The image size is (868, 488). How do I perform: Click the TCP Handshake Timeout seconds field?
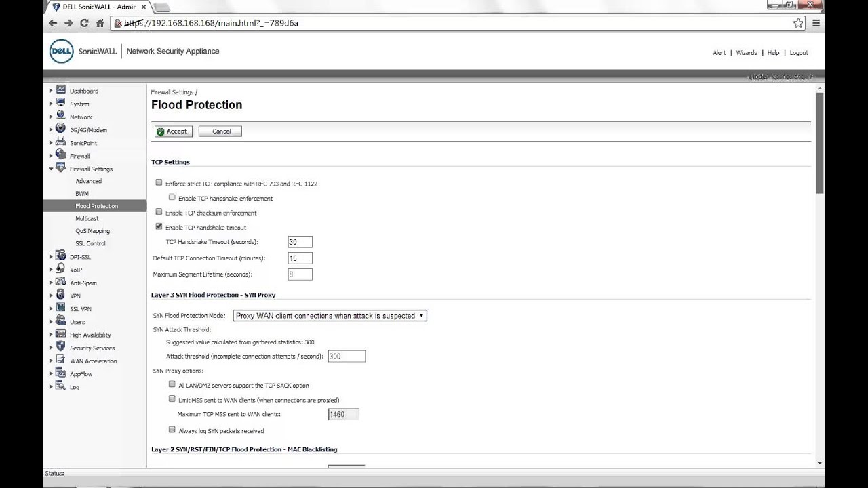click(300, 242)
